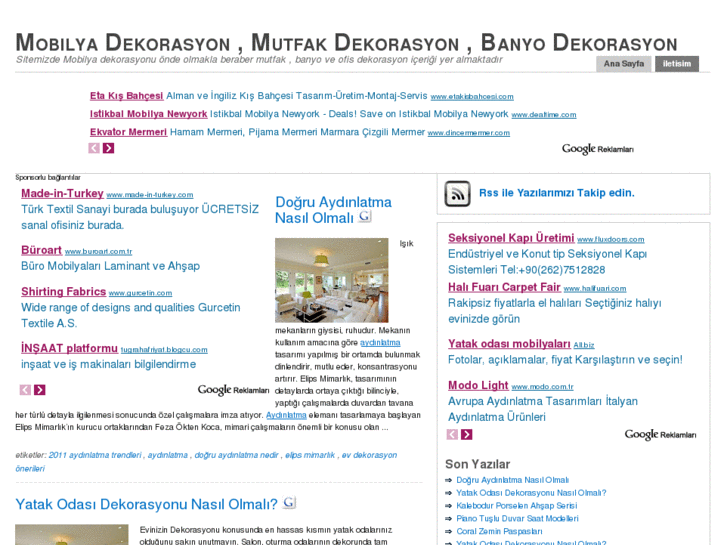
Task: Click Google icon beside Doğru Aydınlatma title
Action: 365,216
